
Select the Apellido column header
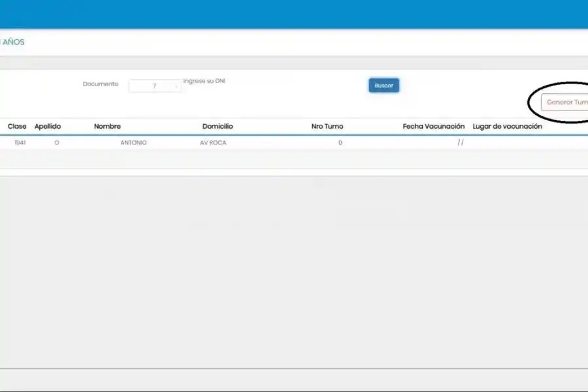coord(48,126)
